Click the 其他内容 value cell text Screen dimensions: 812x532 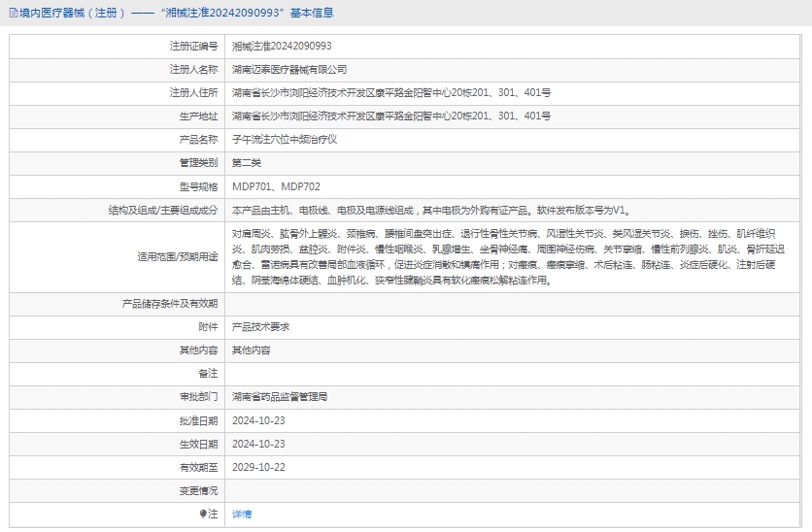251,350
